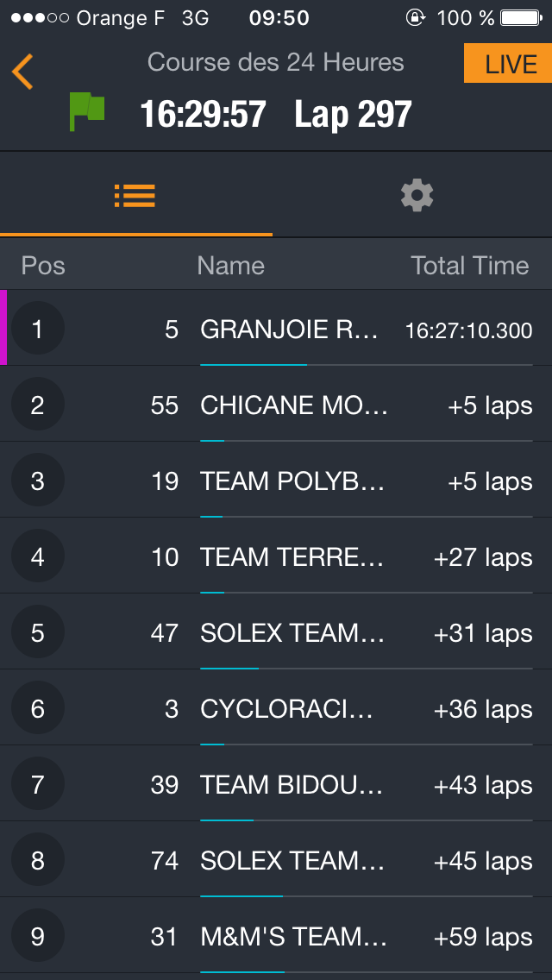
Task: Open TEAM POLYB… competitor details
Action: 292,481
